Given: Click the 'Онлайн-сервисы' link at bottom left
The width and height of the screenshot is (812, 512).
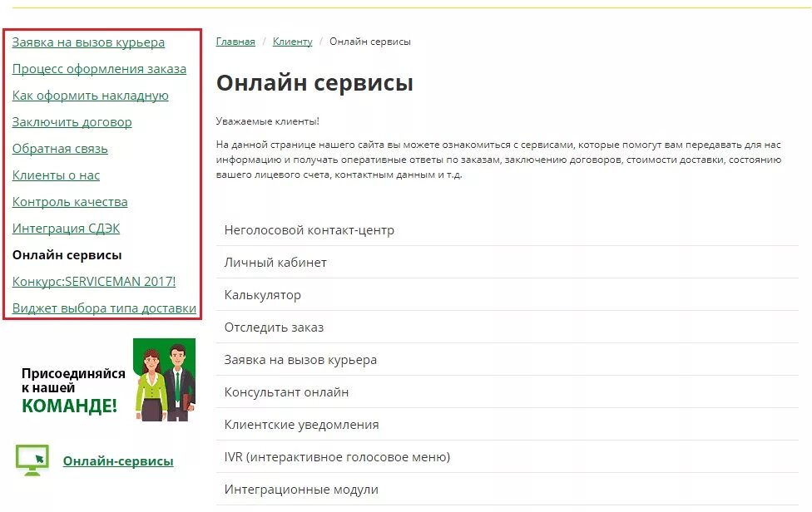Looking at the screenshot, I should [119, 460].
